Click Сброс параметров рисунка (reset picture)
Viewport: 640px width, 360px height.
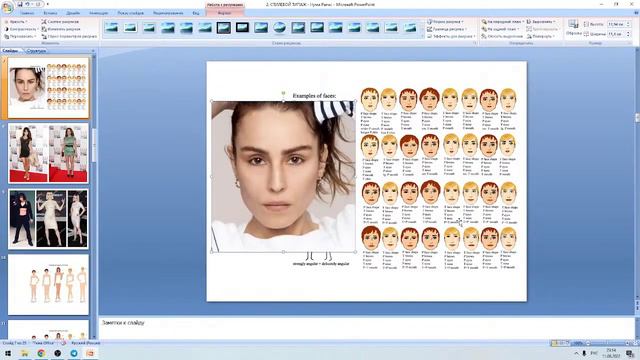point(69,36)
